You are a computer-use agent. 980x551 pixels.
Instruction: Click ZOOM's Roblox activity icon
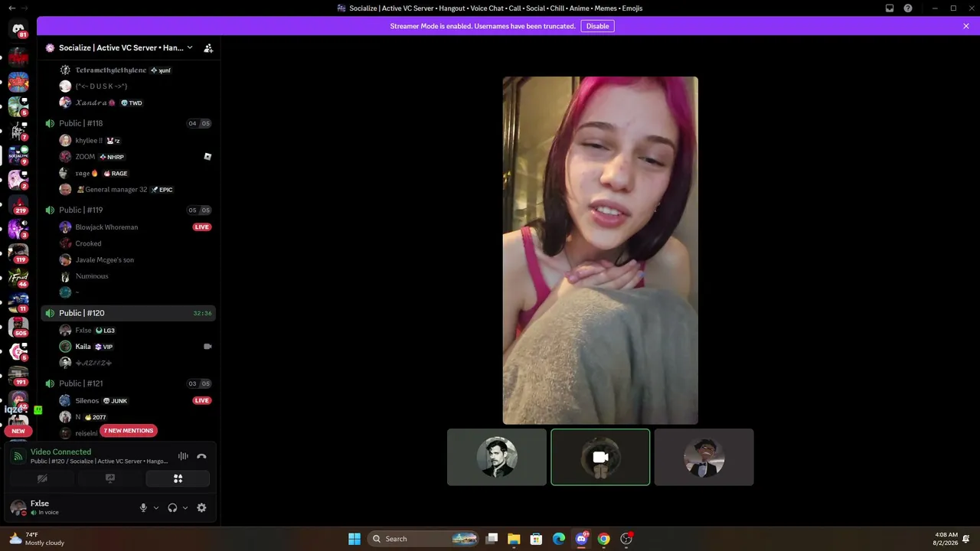(x=207, y=157)
